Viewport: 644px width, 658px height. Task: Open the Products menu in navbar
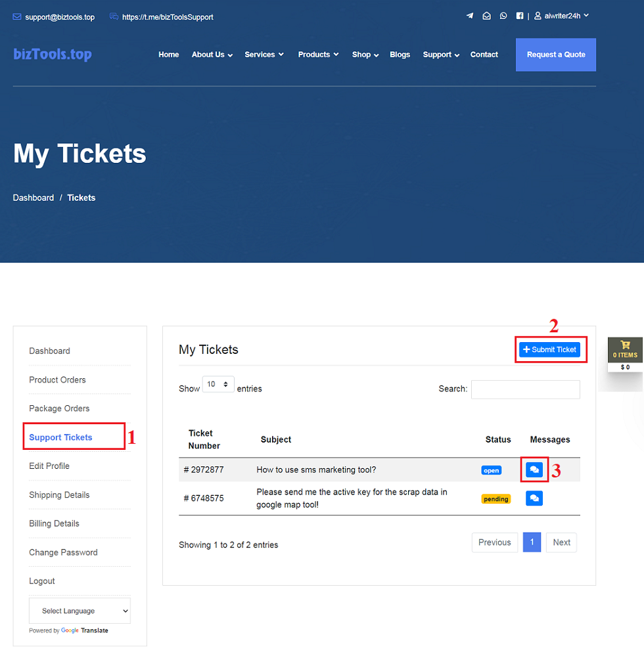pos(318,55)
